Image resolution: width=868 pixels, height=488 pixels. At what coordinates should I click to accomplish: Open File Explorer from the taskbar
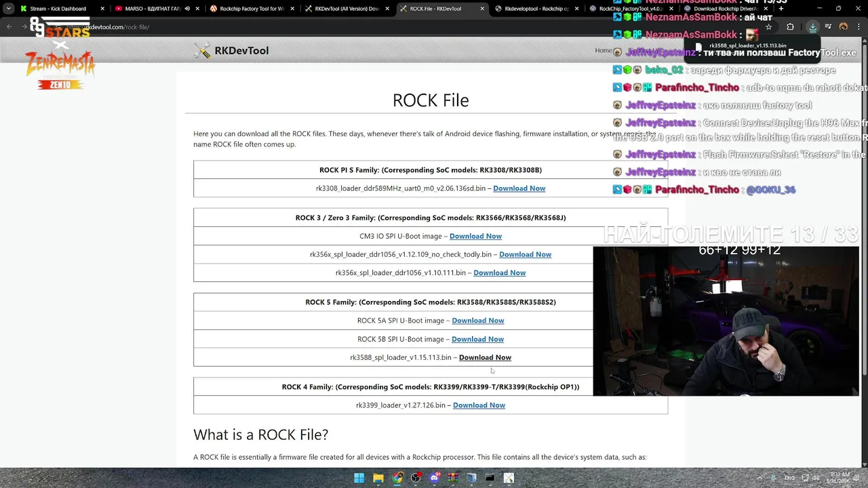pos(378,478)
